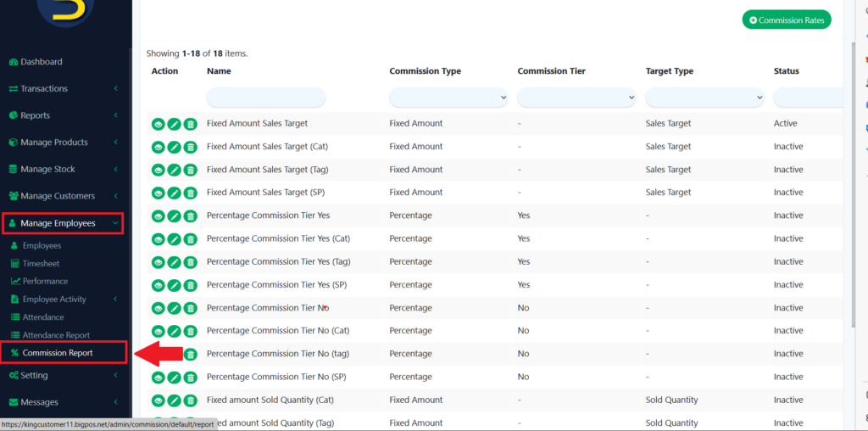Click the Name filter input field
868x431 pixels.
[x=265, y=98]
